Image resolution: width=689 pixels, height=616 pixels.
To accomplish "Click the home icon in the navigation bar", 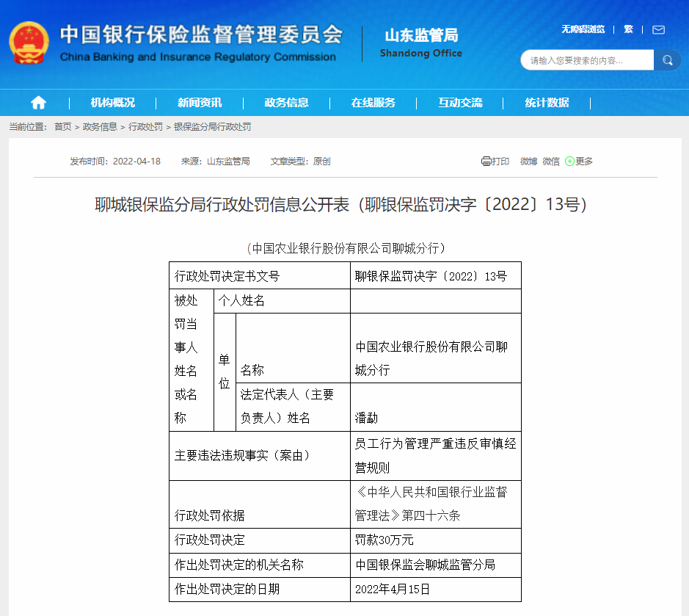I will point(37,103).
